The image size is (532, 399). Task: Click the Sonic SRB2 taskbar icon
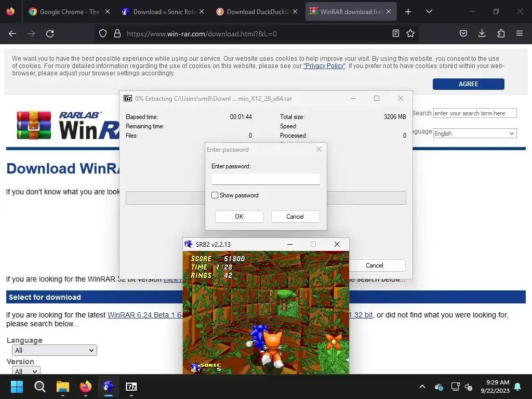coord(109,387)
